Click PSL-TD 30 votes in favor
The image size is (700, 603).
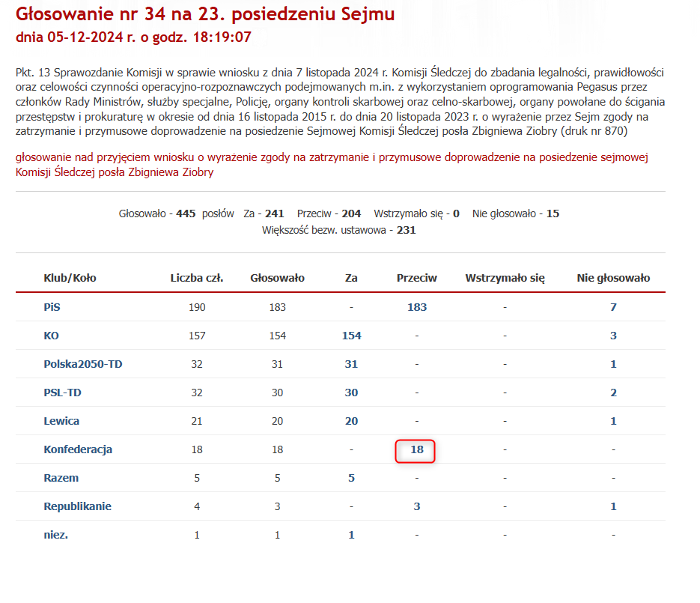pos(351,393)
